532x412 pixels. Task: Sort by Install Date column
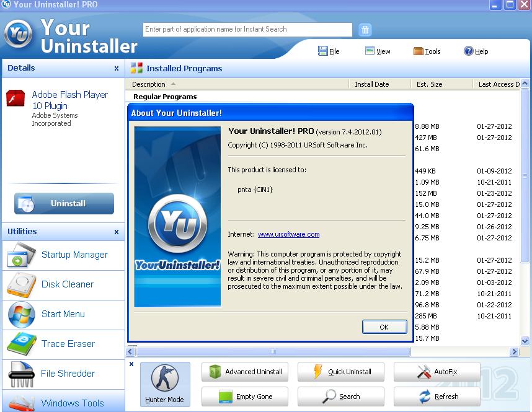pyautogui.click(x=379, y=84)
